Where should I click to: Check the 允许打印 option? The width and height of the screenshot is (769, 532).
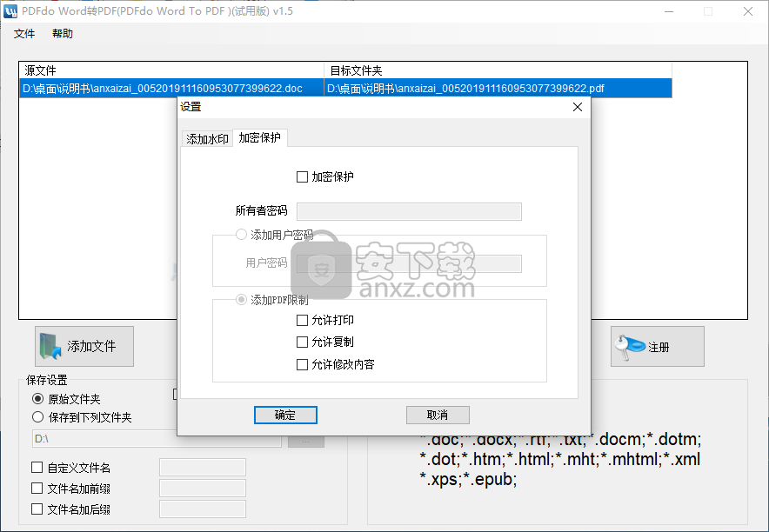(302, 321)
